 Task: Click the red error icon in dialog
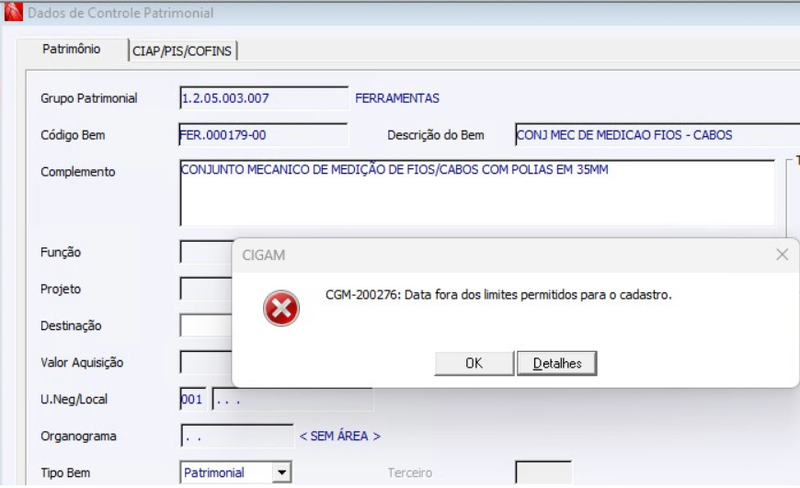click(281, 308)
